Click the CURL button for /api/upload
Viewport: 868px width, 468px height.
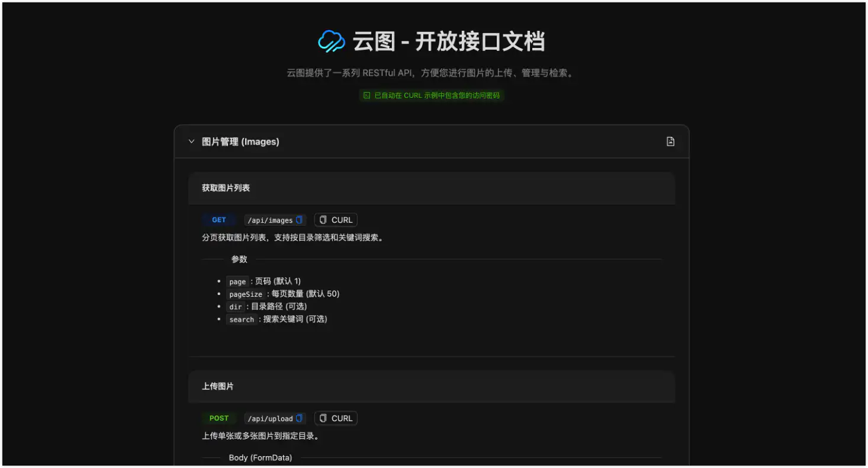click(336, 418)
